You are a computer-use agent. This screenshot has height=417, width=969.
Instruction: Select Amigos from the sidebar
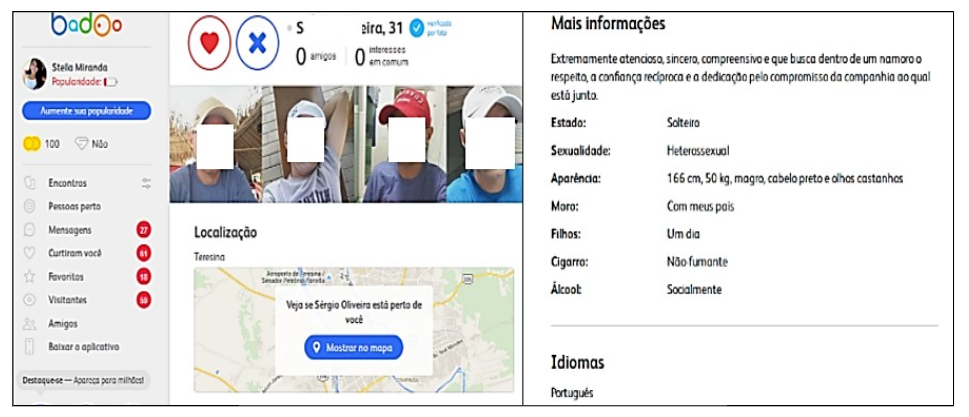[x=63, y=323]
